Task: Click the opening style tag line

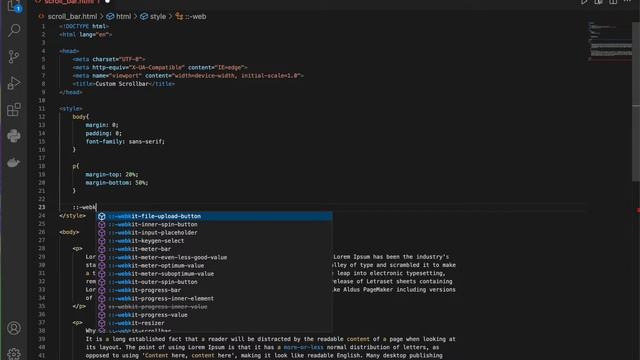Action: click(x=71, y=109)
